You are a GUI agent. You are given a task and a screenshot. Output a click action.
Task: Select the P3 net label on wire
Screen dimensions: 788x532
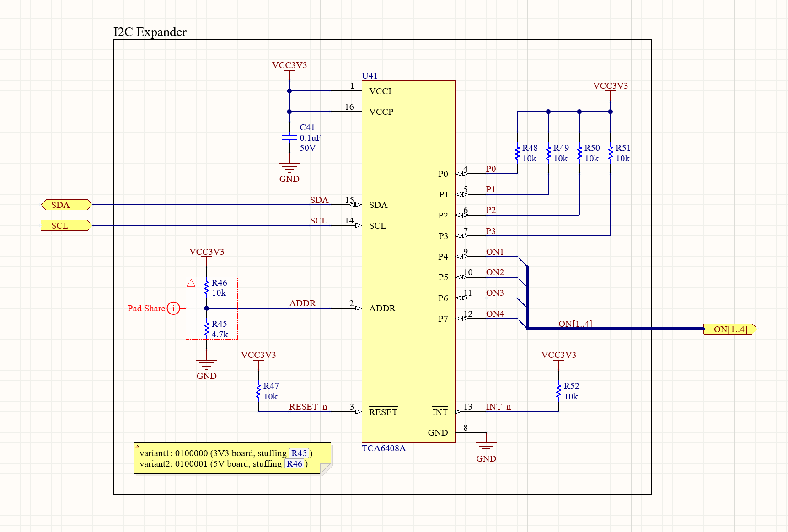pos(491,231)
